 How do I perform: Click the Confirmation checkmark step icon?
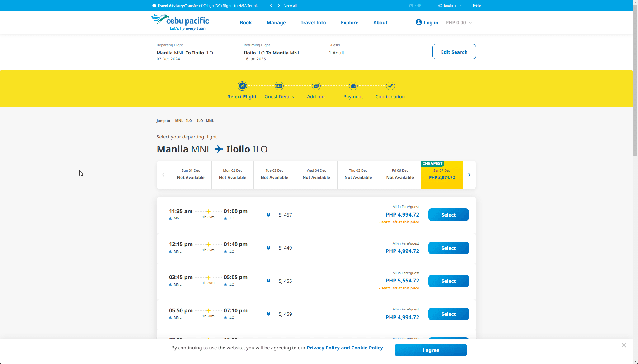point(390,86)
